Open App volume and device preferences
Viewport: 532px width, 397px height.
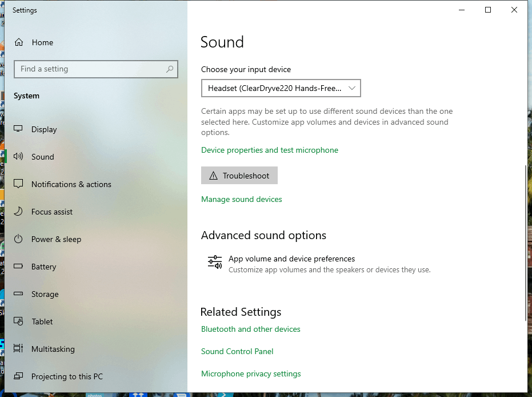click(319, 264)
